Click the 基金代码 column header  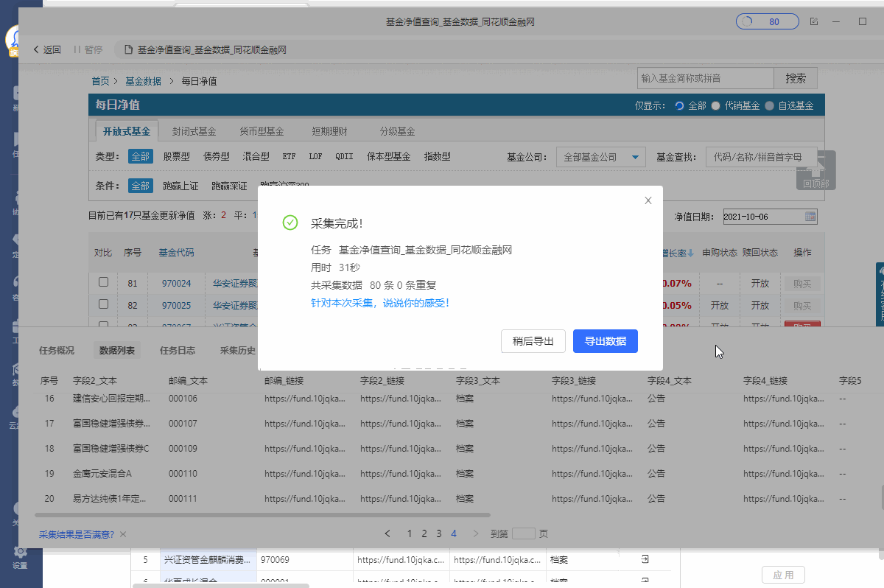point(176,253)
